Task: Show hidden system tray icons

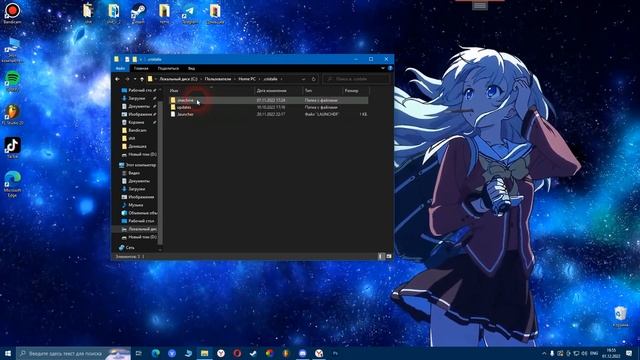Action: [544, 353]
